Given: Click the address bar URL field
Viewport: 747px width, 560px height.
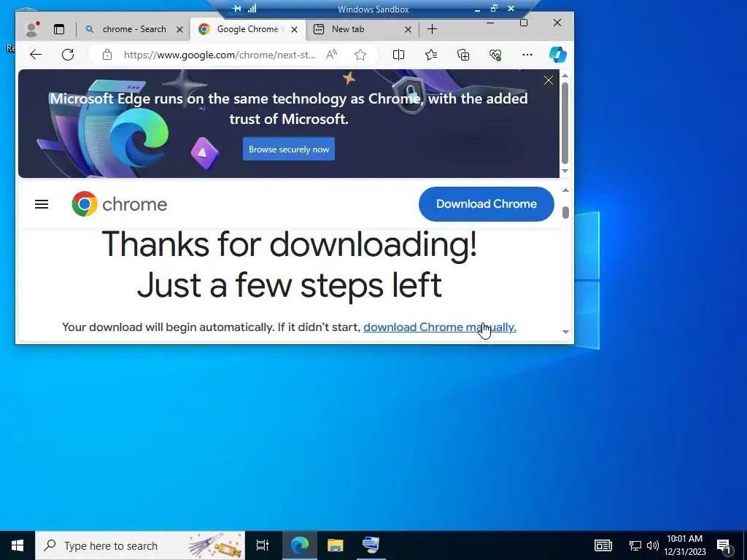Looking at the screenshot, I should pyautogui.click(x=220, y=55).
